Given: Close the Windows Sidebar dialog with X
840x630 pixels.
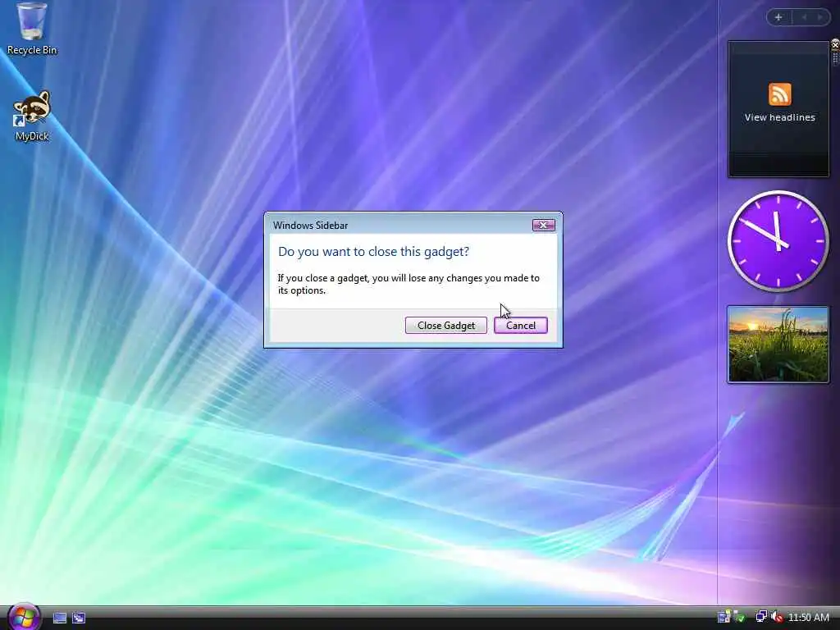Looking at the screenshot, I should (543, 225).
